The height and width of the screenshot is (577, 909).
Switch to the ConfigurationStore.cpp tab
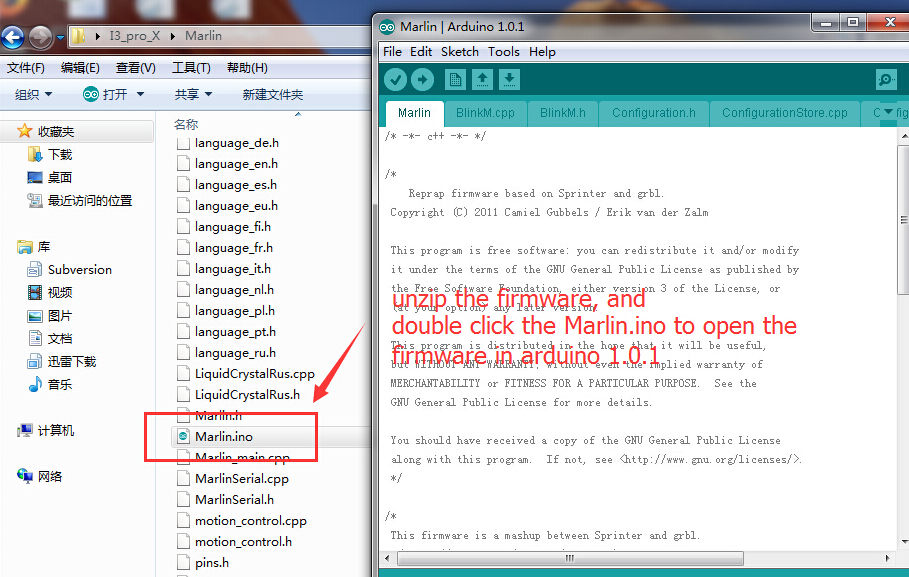click(784, 113)
